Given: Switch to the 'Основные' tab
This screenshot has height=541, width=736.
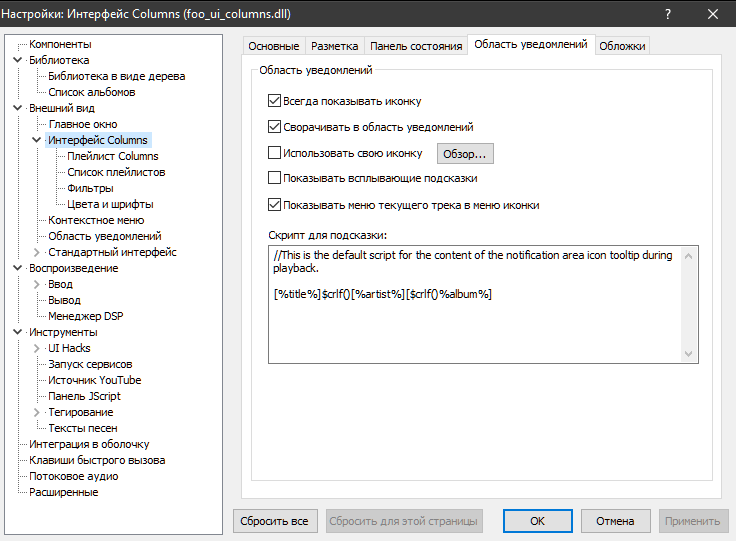Looking at the screenshot, I should tap(273, 46).
